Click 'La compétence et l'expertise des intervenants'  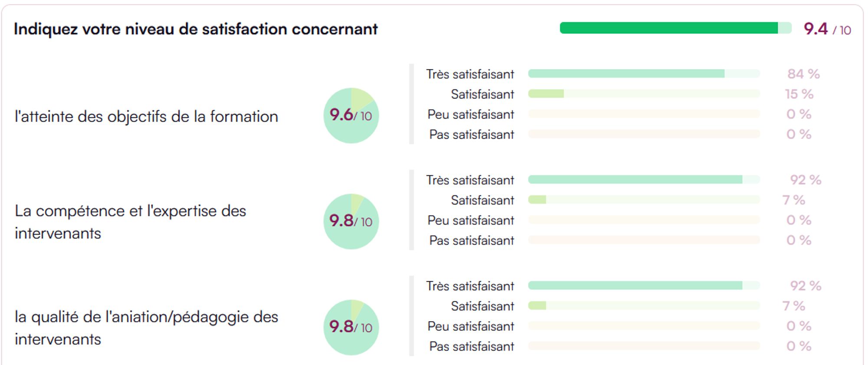click(x=130, y=222)
